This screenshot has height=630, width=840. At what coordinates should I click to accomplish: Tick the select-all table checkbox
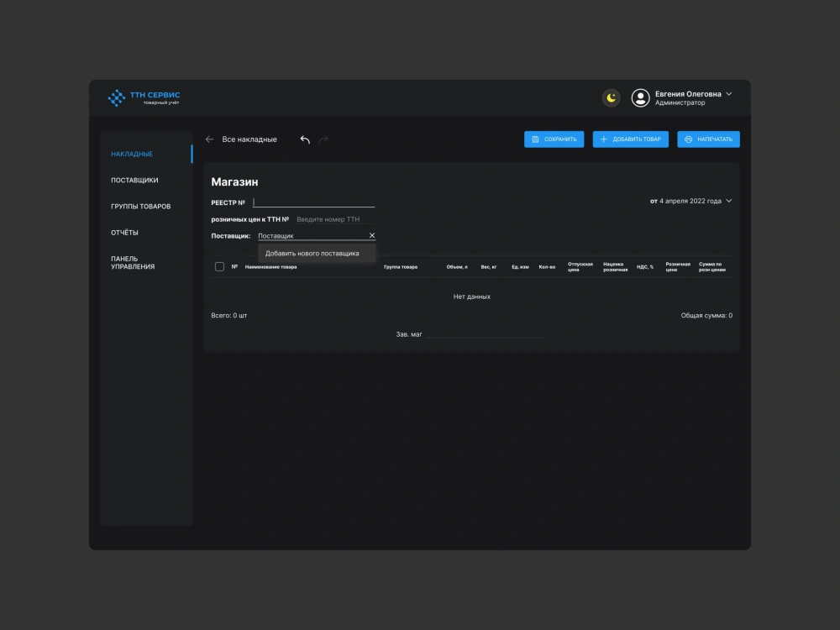(219, 267)
